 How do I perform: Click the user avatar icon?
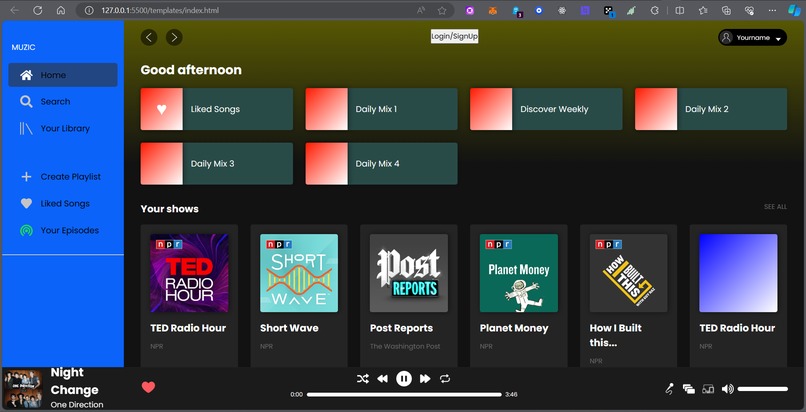[x=726, y=38]
